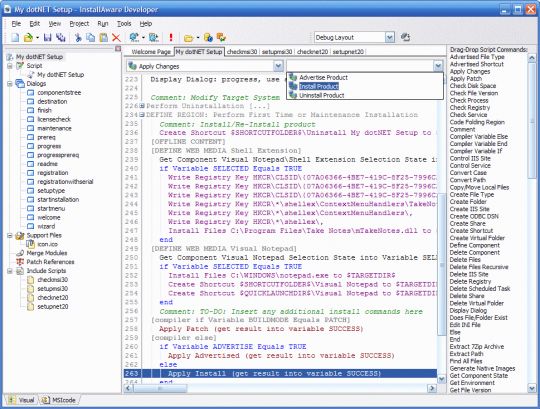The width and height of the screenshot is (540, 409).
Task: Click the run setup icon
Action: click(x=154, y=37)
